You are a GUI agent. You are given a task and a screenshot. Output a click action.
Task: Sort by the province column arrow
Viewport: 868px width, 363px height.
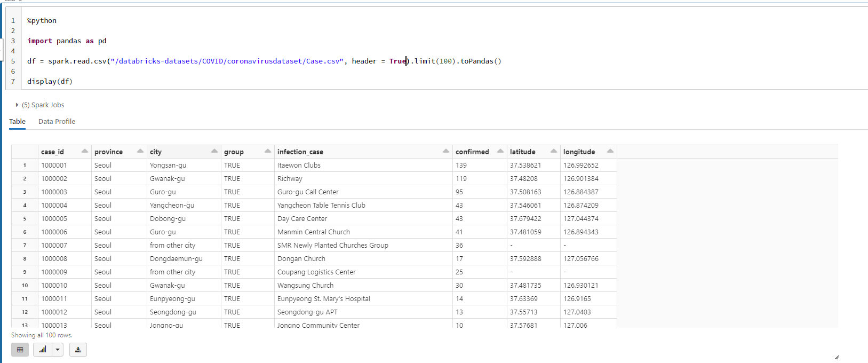pyautogui.click(x=140, y=151)
